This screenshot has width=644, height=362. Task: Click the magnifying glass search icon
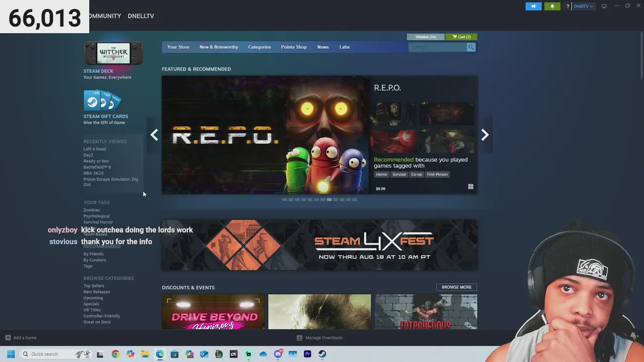471,47
